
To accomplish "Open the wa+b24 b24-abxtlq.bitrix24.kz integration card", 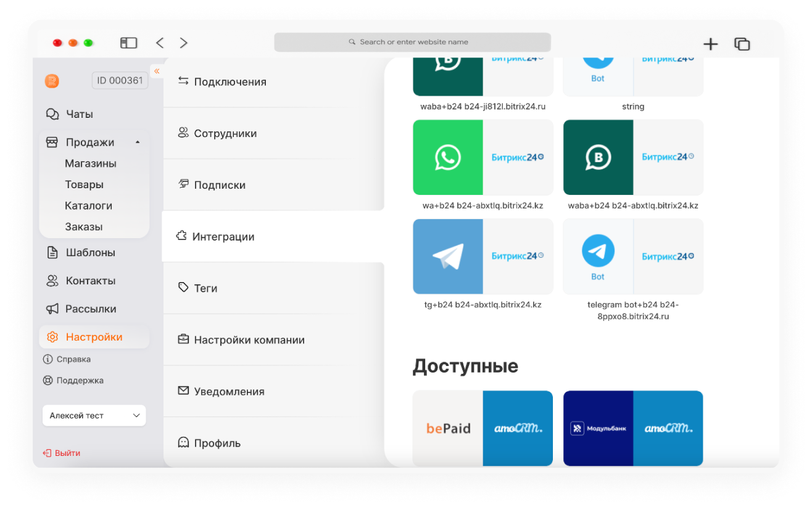I will pyautogui.click(x=483, y=157).
